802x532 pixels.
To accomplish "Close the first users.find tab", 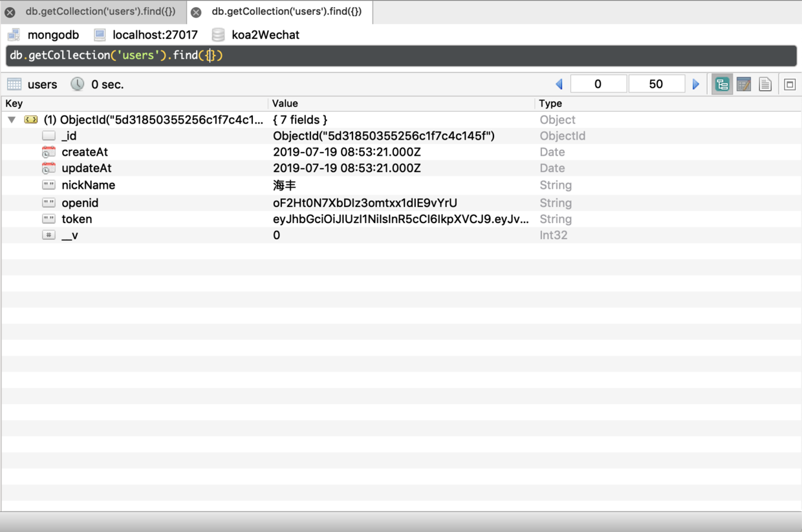I will coord(10,12).
